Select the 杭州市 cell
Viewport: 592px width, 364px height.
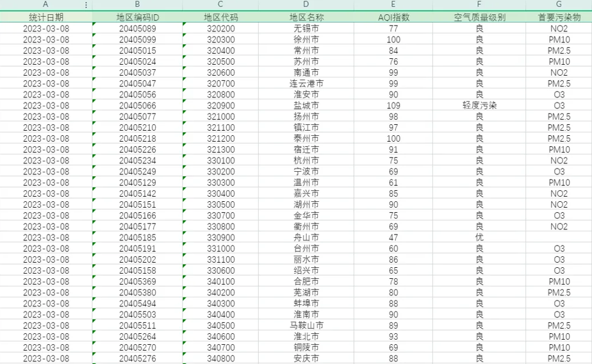tap(306, 160)
